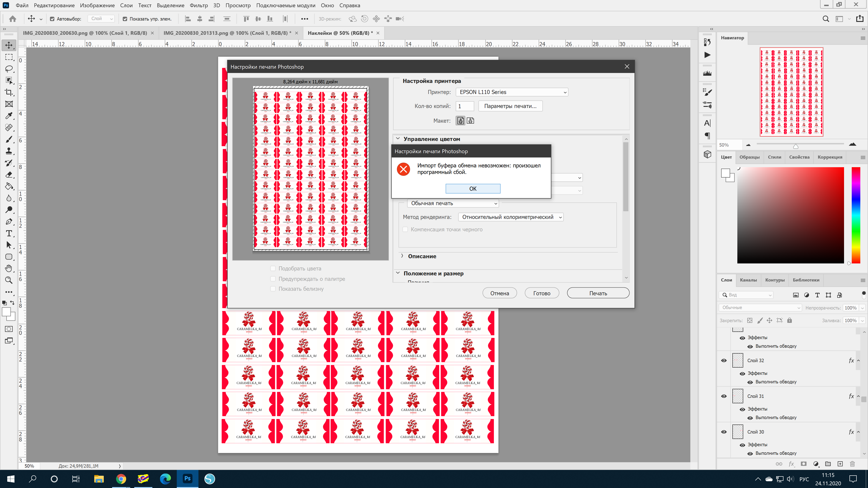Viewport: 868px width, 488px height.
Task: Toggle Показать белизну checkbox
Action: (x=273, y=289)
